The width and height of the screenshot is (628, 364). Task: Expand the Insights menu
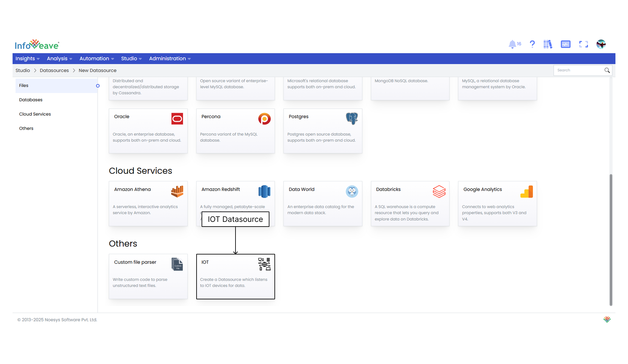tap(28, 59)
